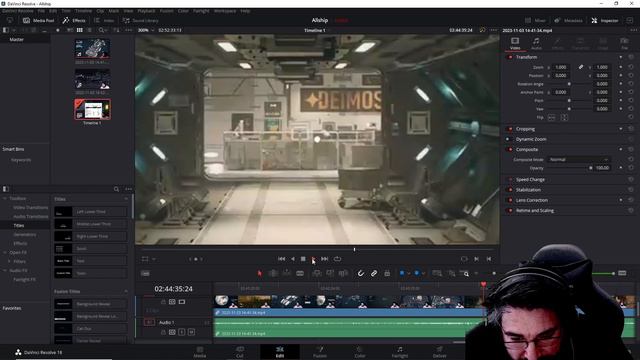Click the Insert clip icon
Viewport: 640px width, 360px height.
click(317, 273)
